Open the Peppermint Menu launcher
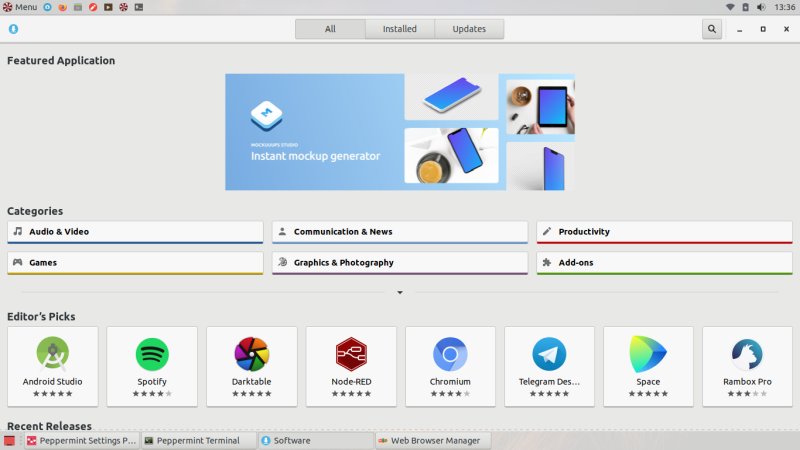 pyautogui.click(x=20, y=7)
